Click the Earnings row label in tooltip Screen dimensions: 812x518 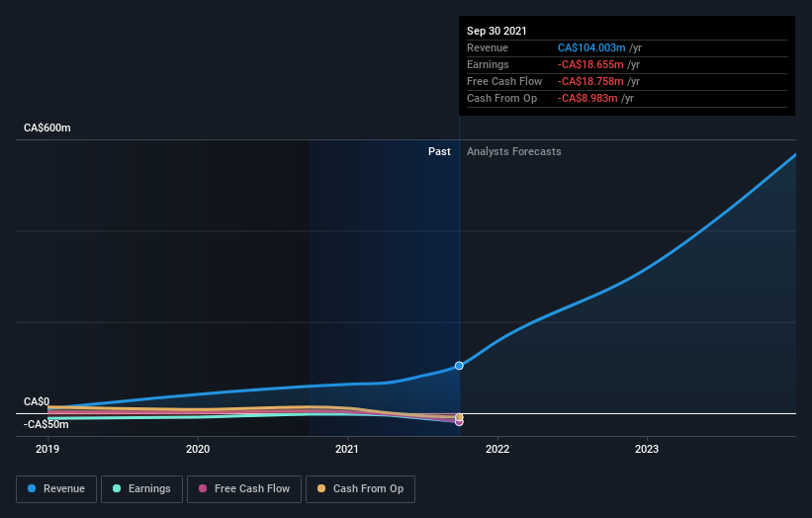point(488,64)
